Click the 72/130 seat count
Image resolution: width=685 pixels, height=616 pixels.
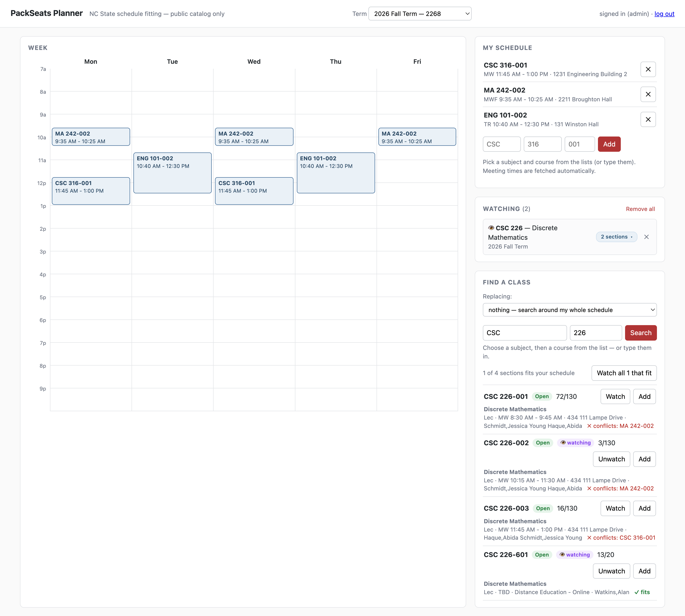[x=566, y=397]
